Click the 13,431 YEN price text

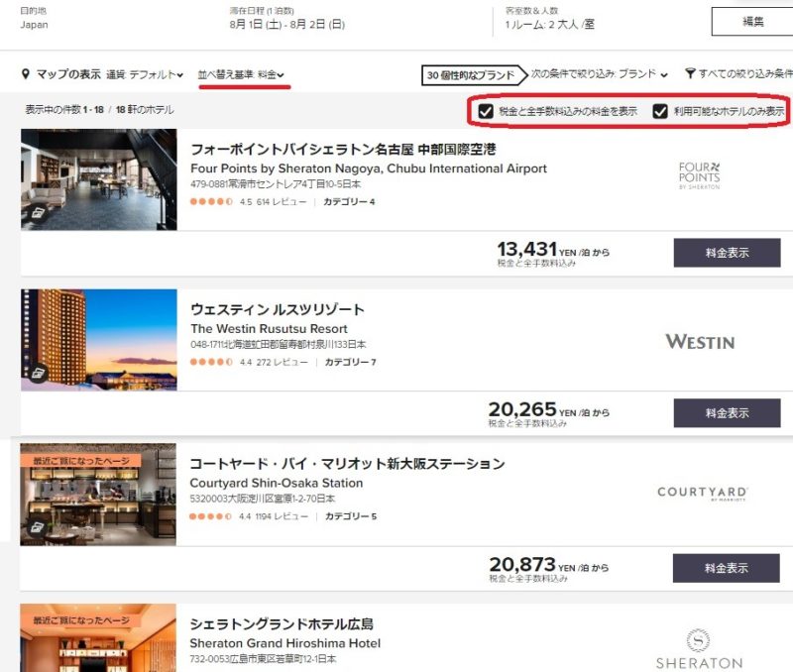553,250
